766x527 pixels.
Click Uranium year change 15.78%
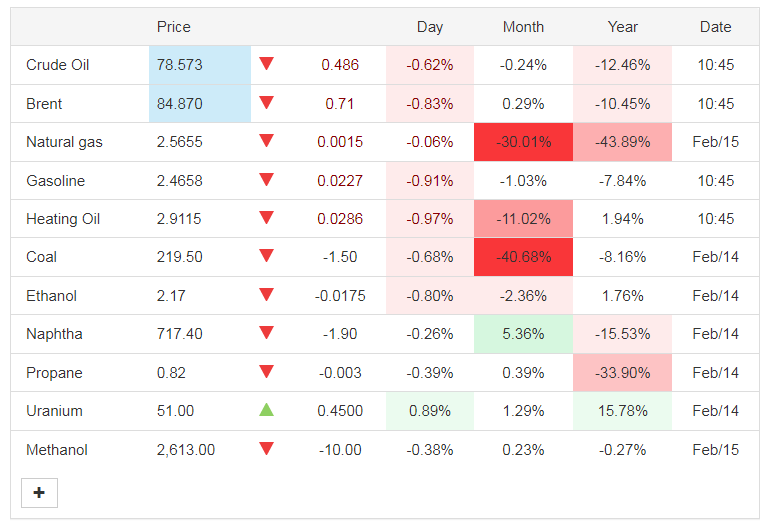(622, 411)
